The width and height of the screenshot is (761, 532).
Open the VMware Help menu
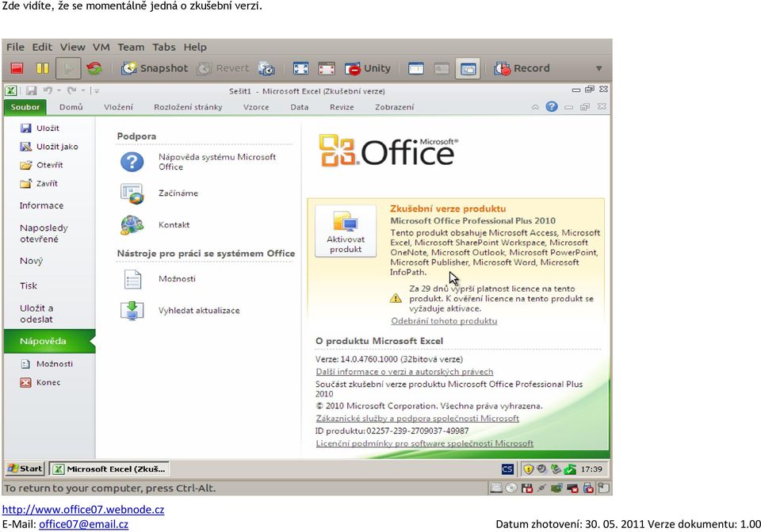[195, 47]
